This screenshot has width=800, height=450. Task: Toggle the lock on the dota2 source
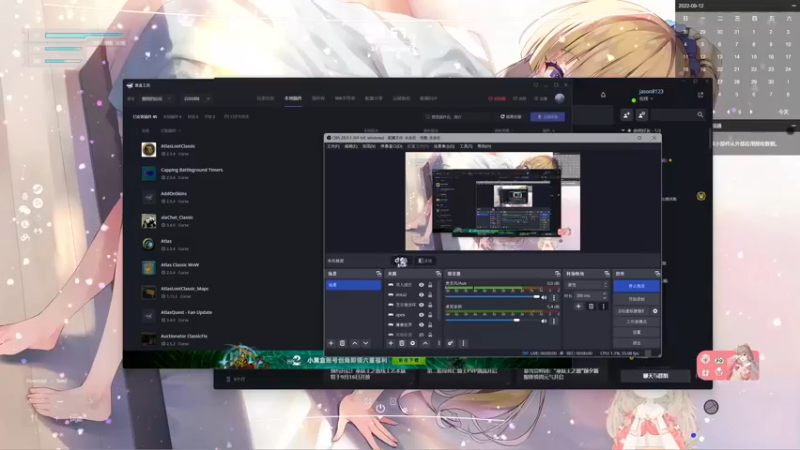click(430, 295)
